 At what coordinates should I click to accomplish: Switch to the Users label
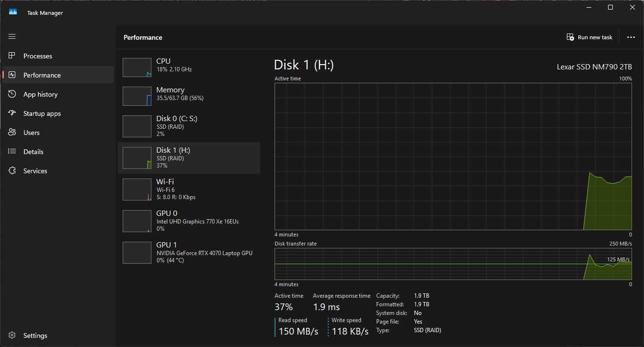pos(32,133)
